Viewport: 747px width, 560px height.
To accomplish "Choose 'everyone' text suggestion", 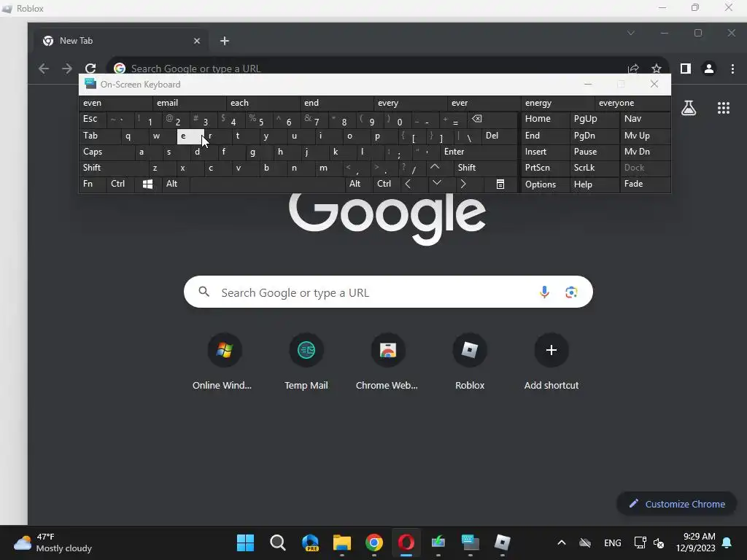I will [632, 103].
